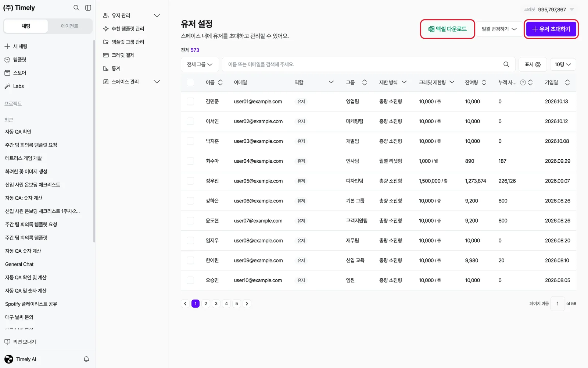Click the 스페이스 관리 icon

coord(106,82)
